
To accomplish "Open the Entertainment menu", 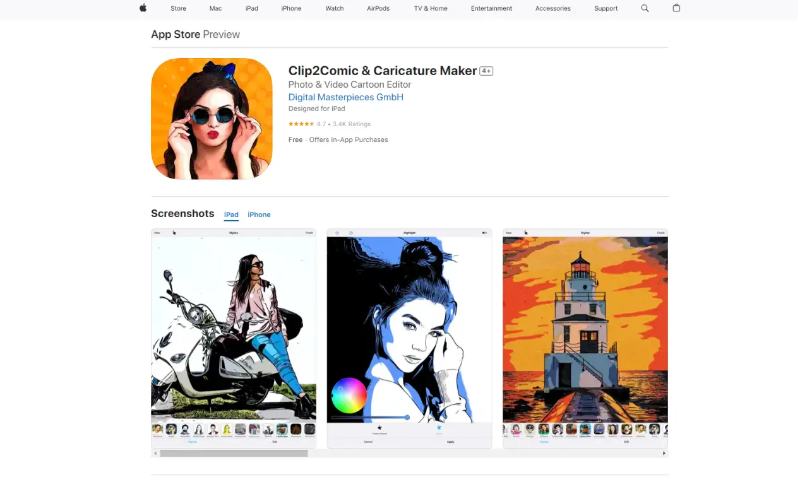I will [491, 9].
